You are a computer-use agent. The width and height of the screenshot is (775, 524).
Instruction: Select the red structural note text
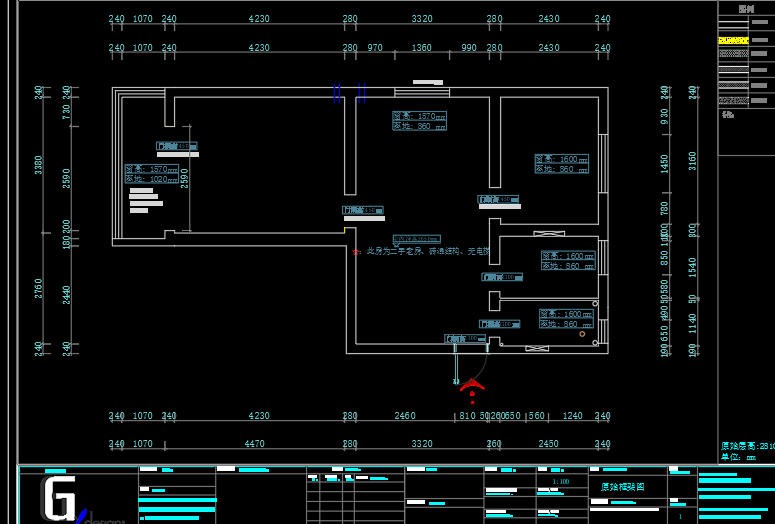click(x=425, y=252)
